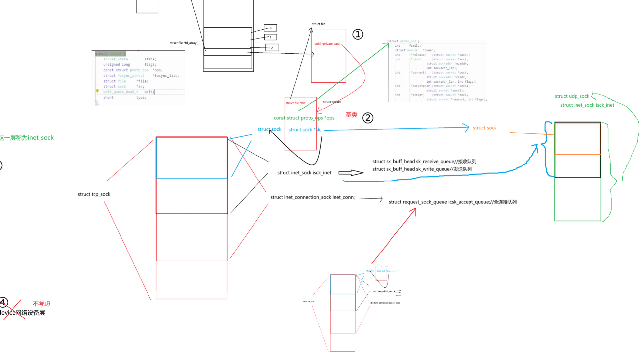644x362 pixels.
Task: Click the crossed-out circled 4 marker
Action: pos(3,302)
